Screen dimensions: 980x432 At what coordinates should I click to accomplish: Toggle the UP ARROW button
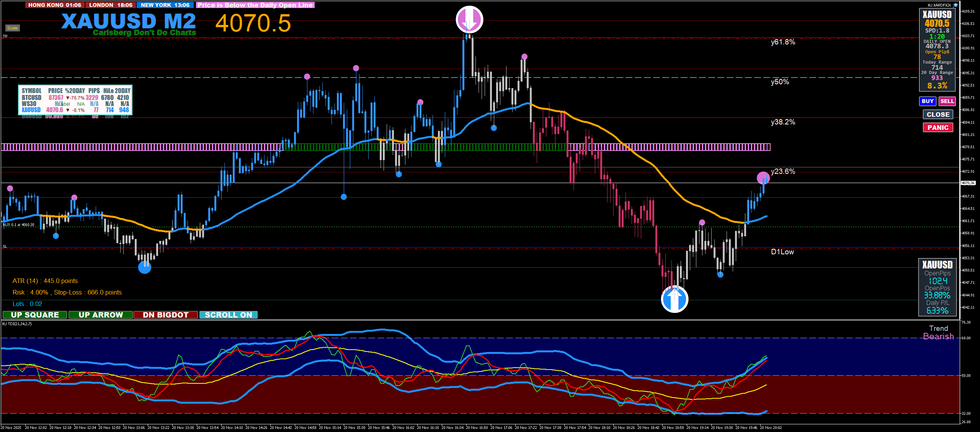(101, 315)
